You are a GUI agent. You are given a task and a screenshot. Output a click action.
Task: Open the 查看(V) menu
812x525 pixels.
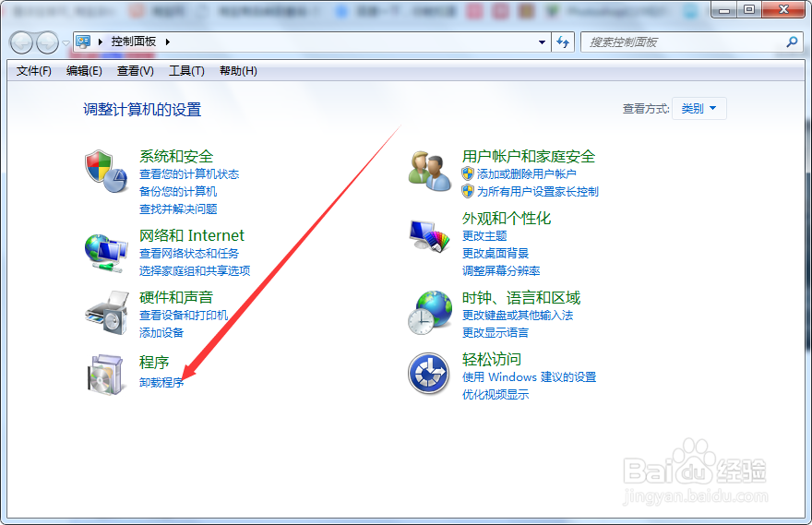click(135, 71)
